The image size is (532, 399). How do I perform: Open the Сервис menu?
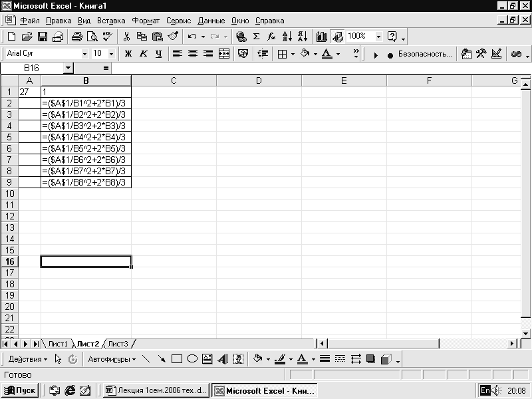(178, 21)
